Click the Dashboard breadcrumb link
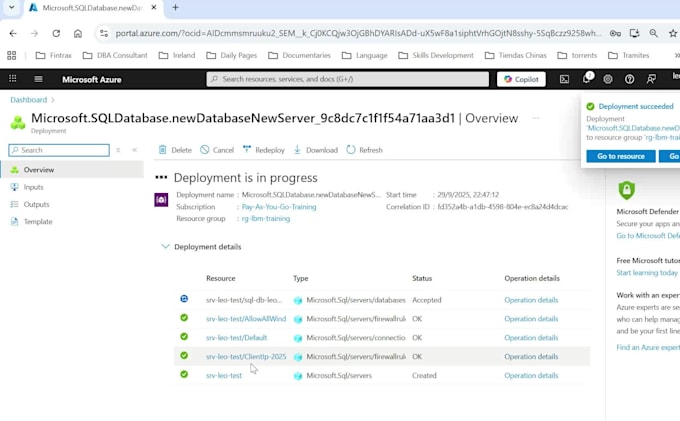This screenshot has width=680, height=421. [x=29, y=100]
